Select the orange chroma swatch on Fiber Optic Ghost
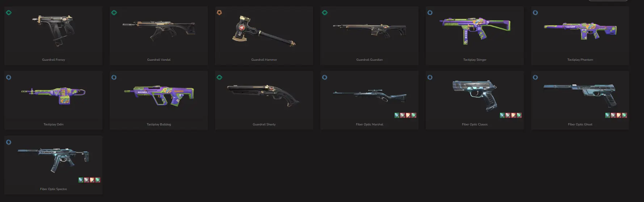Screen dimensions: 644x202 coord(619,115)
